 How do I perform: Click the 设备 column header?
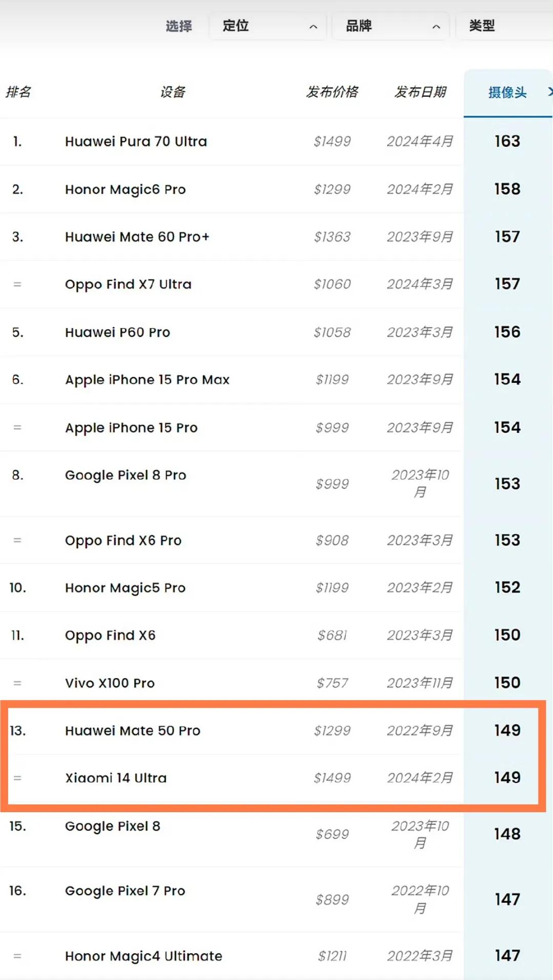(x=173, y=92)
